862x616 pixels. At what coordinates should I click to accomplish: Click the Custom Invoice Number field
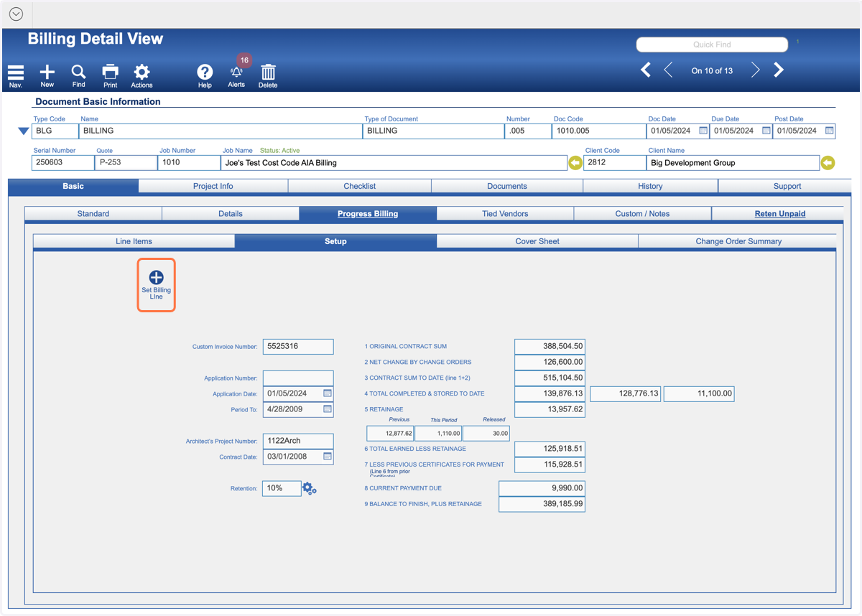pos(298,346)
